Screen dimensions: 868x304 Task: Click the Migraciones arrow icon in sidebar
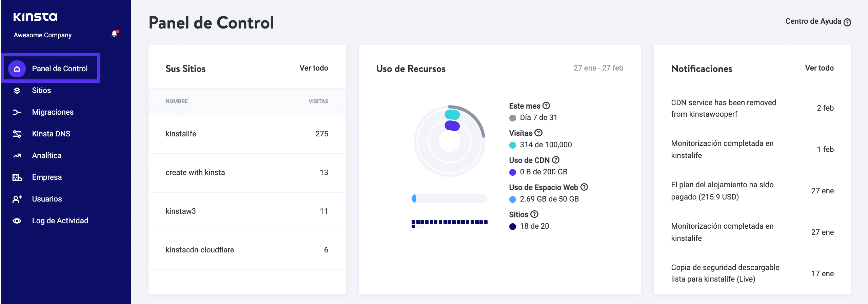17,112
